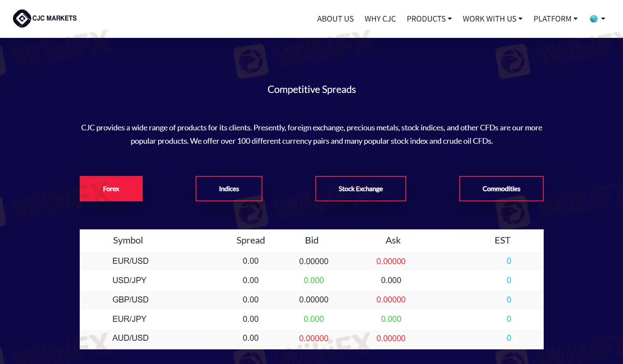Click the Bid column header

click(x=311, y=241)
